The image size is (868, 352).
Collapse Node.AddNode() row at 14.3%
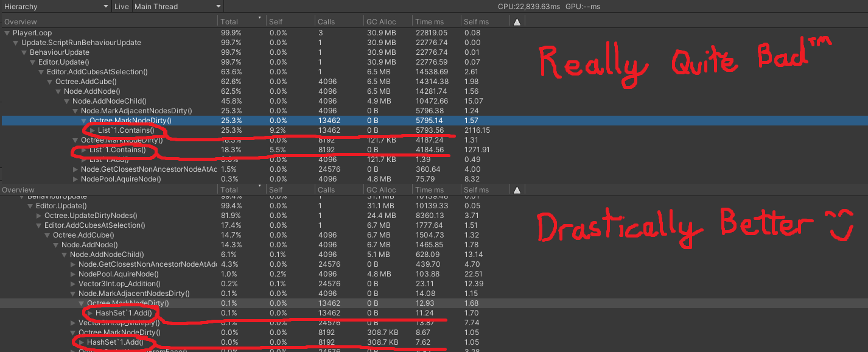pos(56,245)
